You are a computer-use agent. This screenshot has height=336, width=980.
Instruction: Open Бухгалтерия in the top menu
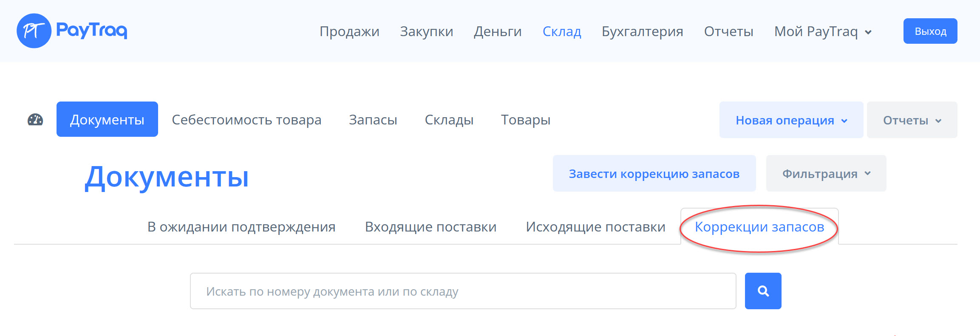[642, 31]
